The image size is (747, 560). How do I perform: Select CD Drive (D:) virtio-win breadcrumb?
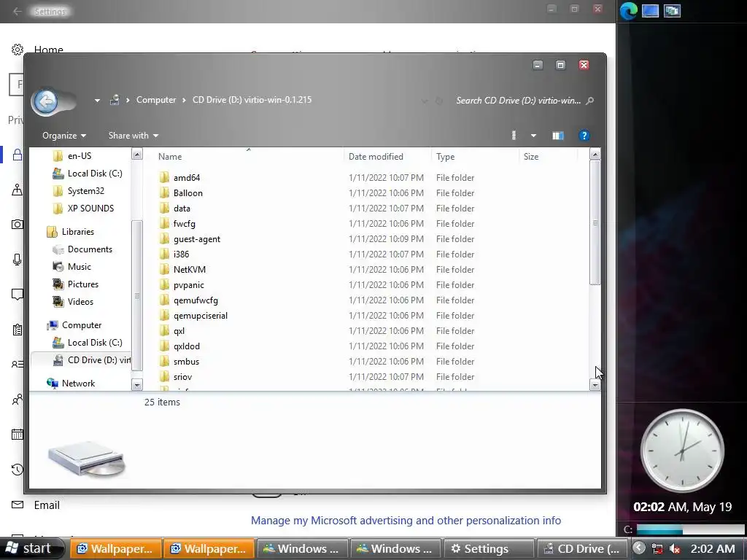coord(252,100)
